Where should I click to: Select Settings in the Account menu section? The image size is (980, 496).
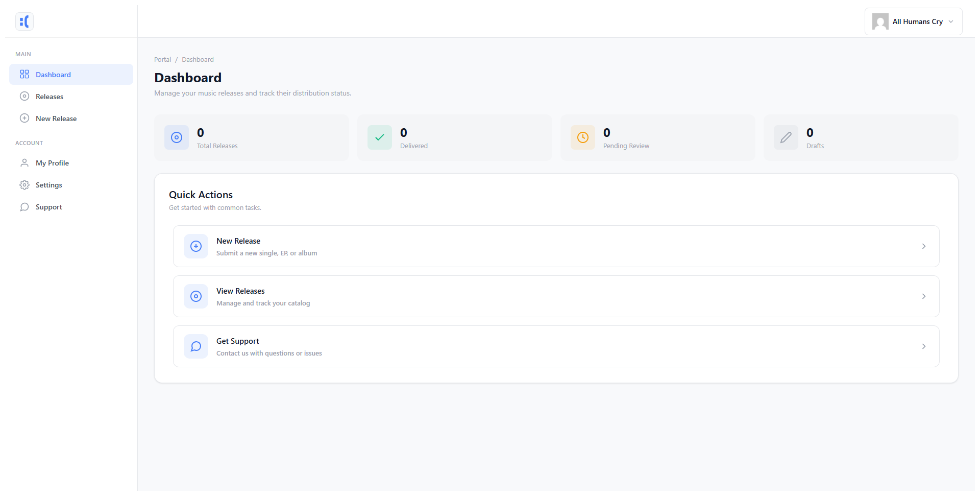click(48, 184)
